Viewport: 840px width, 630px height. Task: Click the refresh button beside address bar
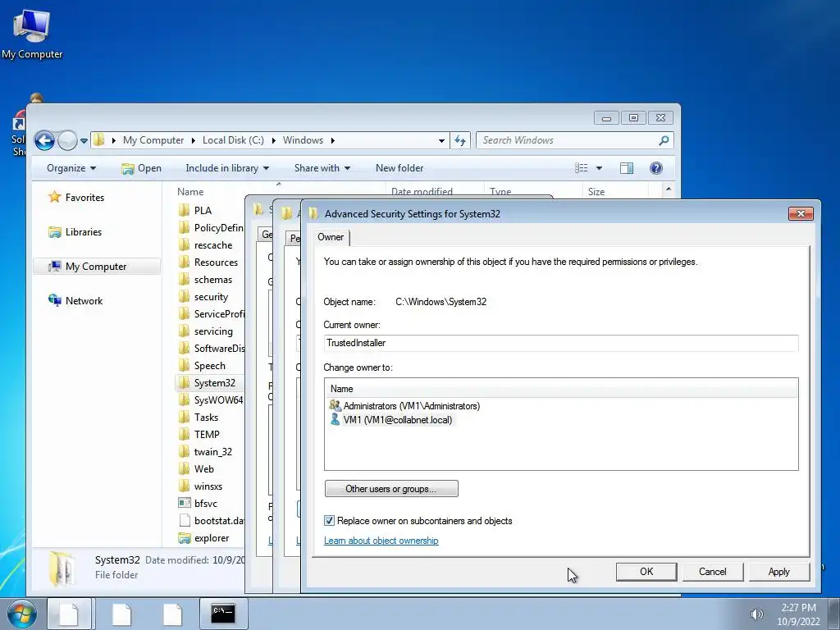(460, 140)
